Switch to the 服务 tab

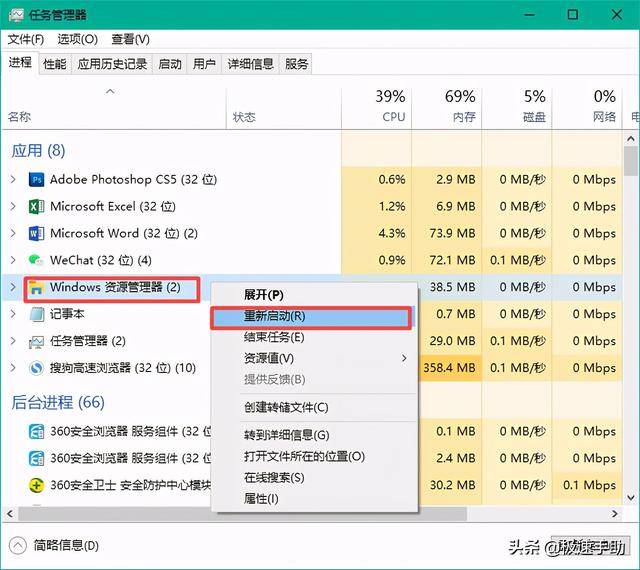[296, 64]
